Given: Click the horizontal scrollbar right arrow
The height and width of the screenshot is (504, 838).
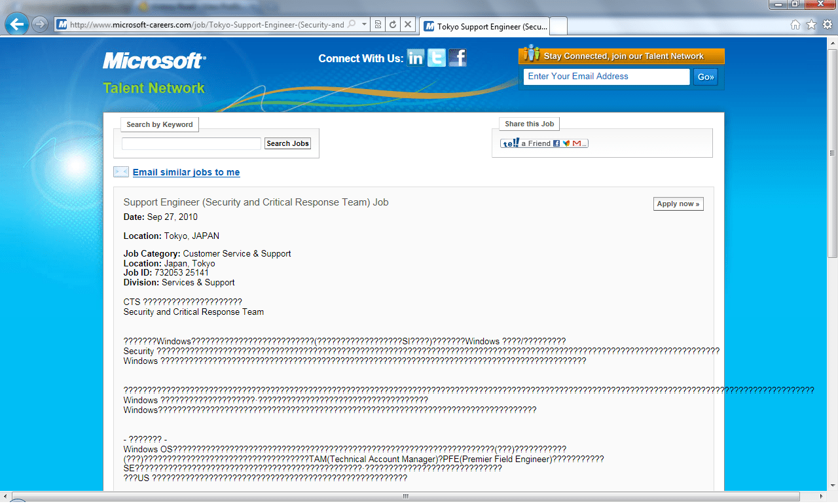Looking at the screenshot, I should 822,497.
